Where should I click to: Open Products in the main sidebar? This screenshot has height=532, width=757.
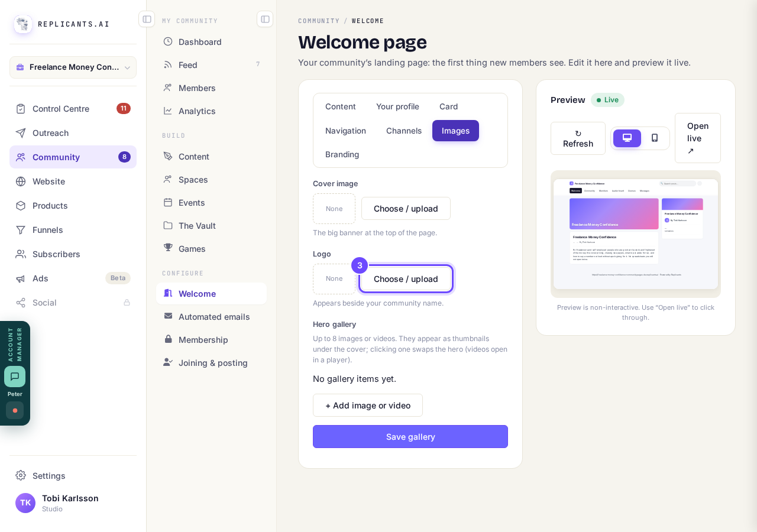click(73, 206)
